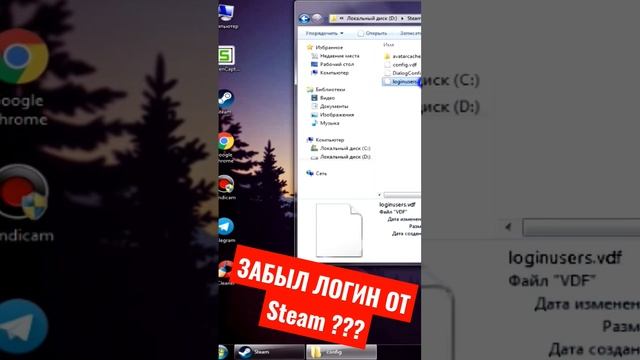The width and height of the screenshot is (640, 360).
Task: Click the Записать toolbar button
Action: tap(410, 33)
